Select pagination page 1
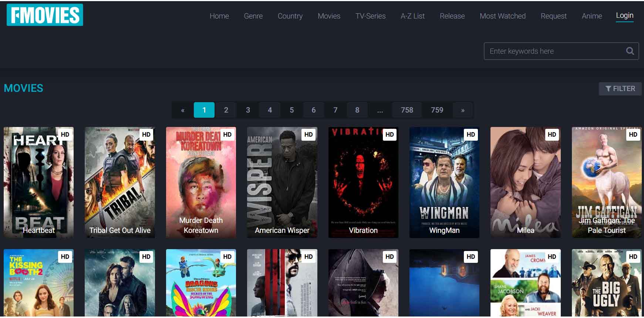 pyautogui.click(x=204, y=110)
